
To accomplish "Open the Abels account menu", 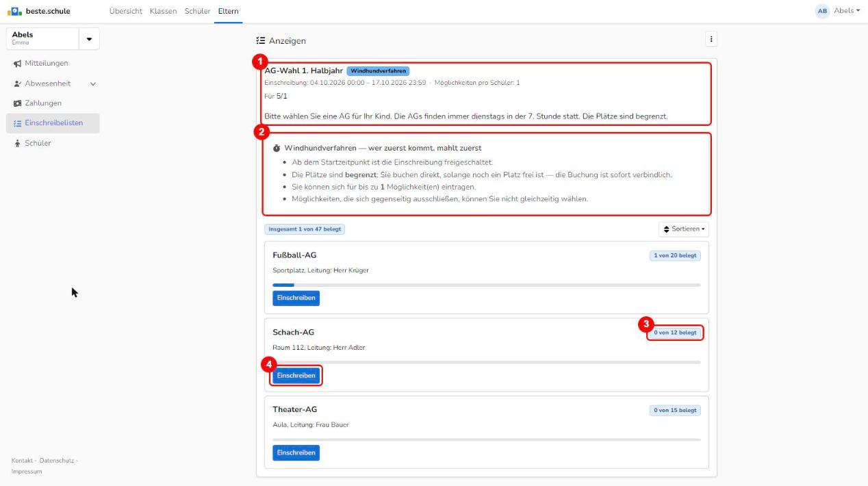I will [847, 11].
